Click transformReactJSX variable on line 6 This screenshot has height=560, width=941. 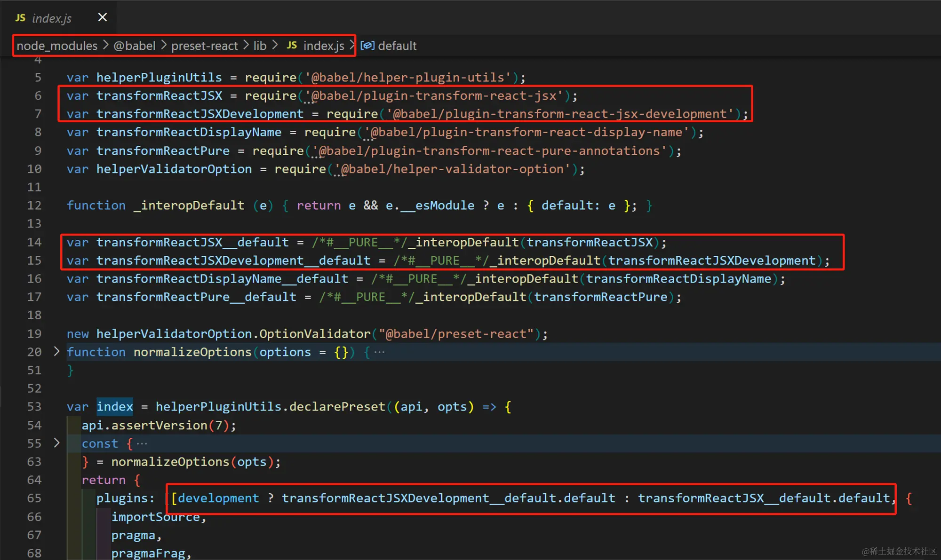(159, 96)
